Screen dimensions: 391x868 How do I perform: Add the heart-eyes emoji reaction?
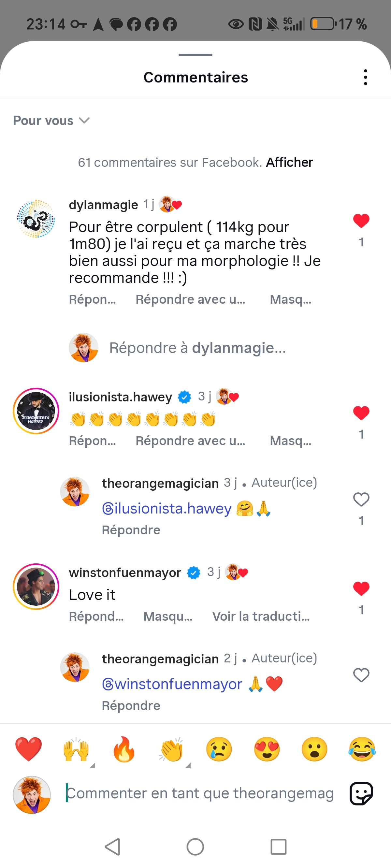point(267,749)
